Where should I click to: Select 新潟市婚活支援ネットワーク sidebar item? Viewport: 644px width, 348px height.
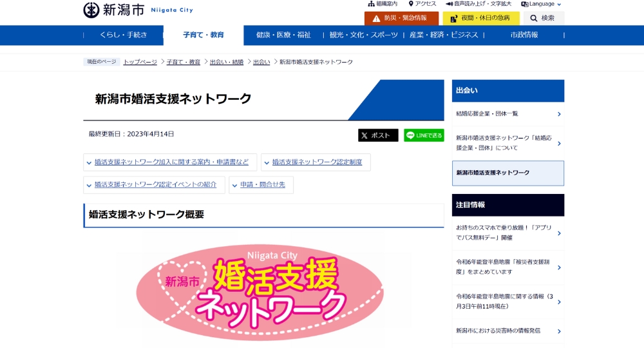508,173
